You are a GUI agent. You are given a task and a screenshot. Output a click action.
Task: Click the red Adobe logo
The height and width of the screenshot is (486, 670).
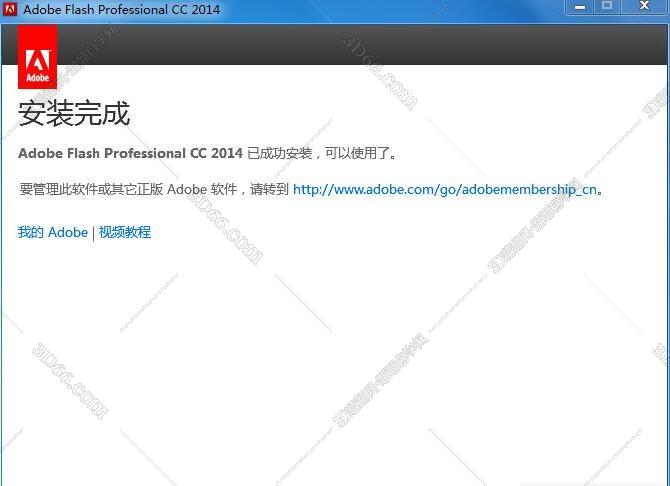point(37,56)
